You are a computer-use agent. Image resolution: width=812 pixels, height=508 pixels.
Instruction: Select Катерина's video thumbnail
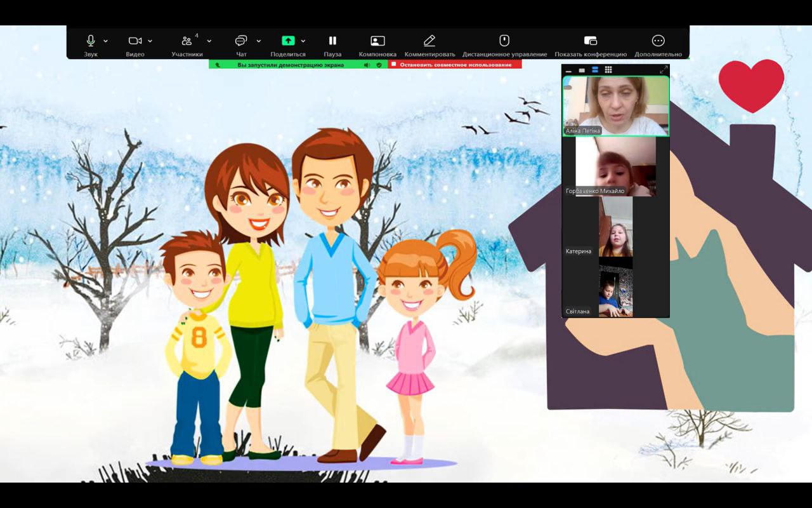click(x=615, y=227)
